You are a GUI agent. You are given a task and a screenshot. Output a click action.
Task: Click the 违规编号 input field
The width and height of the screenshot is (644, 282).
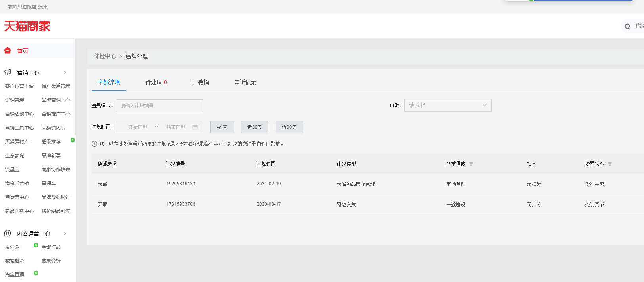(159, 106)
